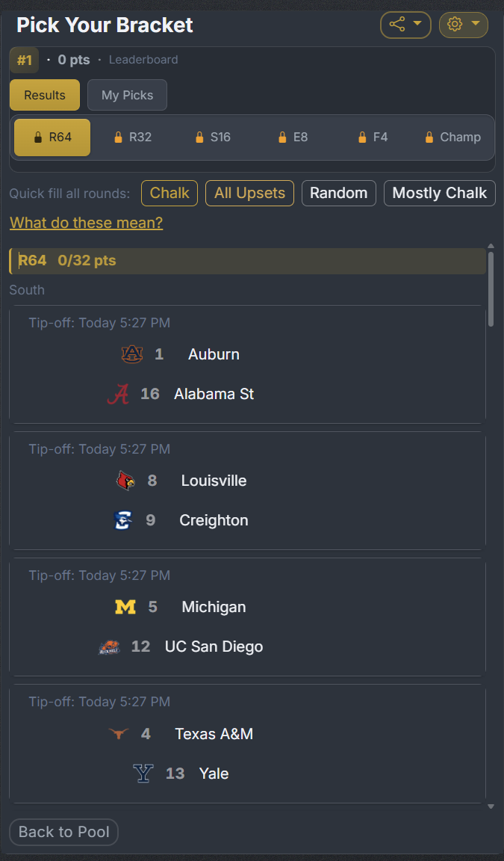Click the Auburn Tigers team logo
Viewport: 504px width, 861px height.
[132, 354]
